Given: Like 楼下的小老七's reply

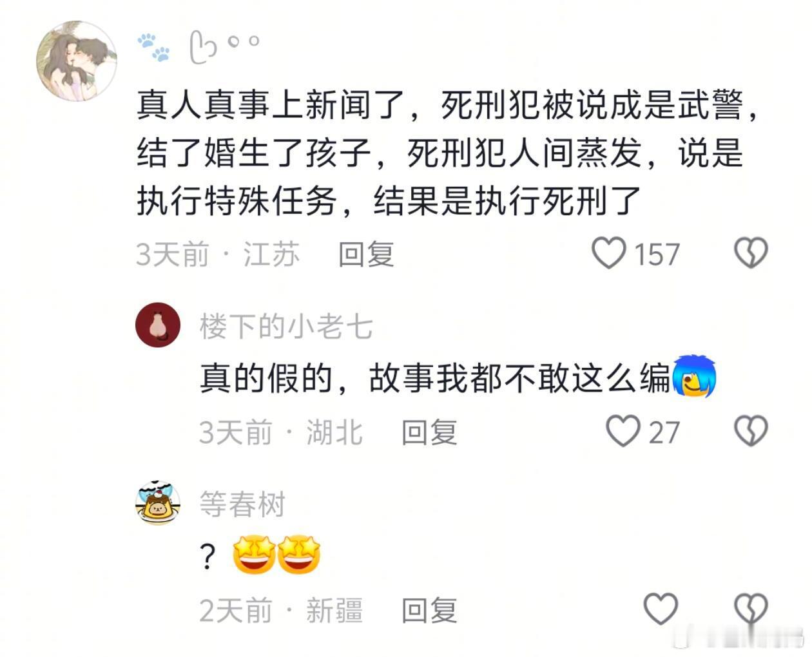Looking at the screenshot, I should click(x=623, y=431).
